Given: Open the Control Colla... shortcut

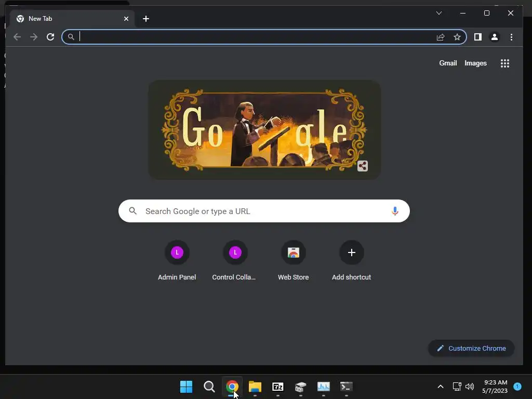Looking at the screenshot, I should [235, 261].
